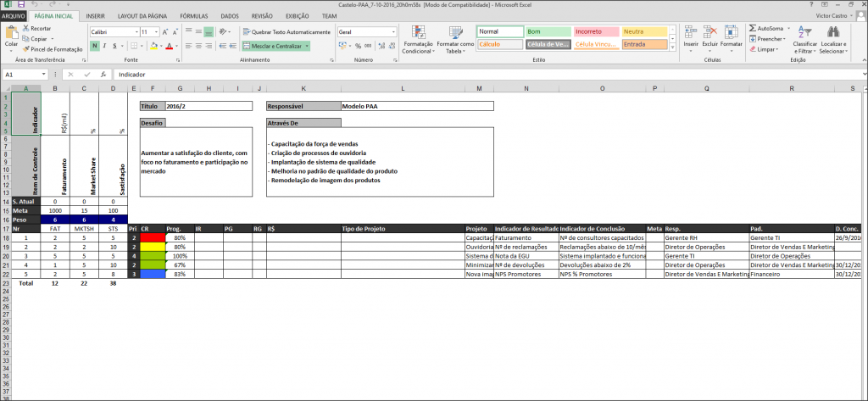The width and height of the screenshot is (868, 401).
Task: Click Mesclar e Centralizar button
Action: pyautogui.click(x=276, y=46)
